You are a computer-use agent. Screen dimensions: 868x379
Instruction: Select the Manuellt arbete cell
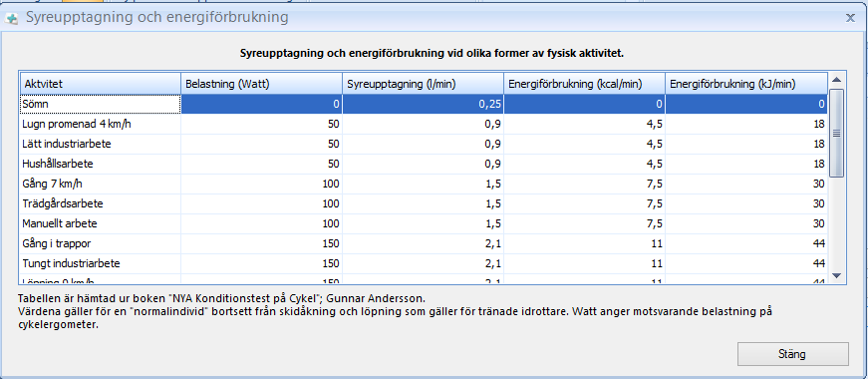pos(101,223)
